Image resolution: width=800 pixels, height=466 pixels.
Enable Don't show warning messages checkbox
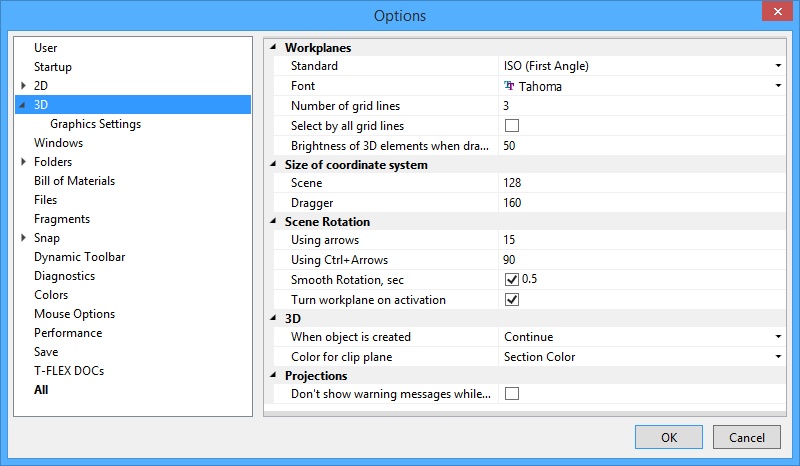pyautogui.click(x=512, y=394)
